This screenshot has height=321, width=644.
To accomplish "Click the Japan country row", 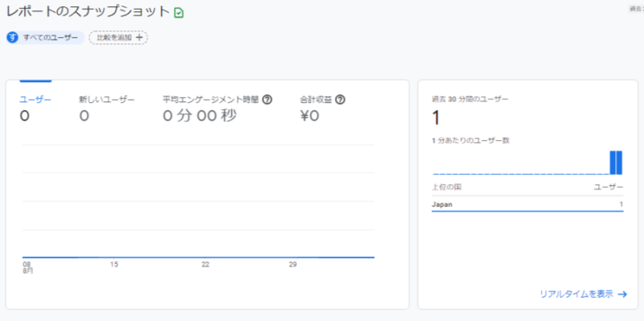I will coord(527,204).
